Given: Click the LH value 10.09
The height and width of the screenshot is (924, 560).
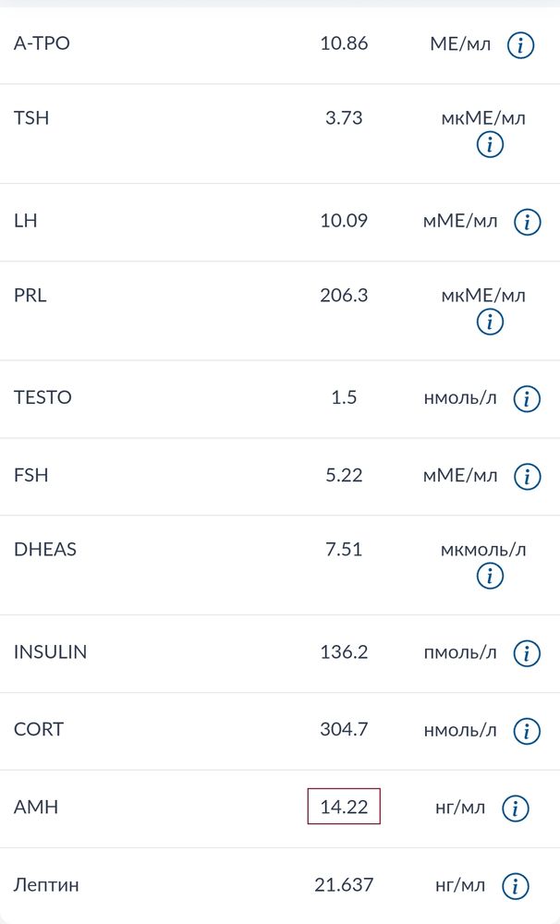Looking at the screenshot, I should pyautogui.click(x=344, y=221).
